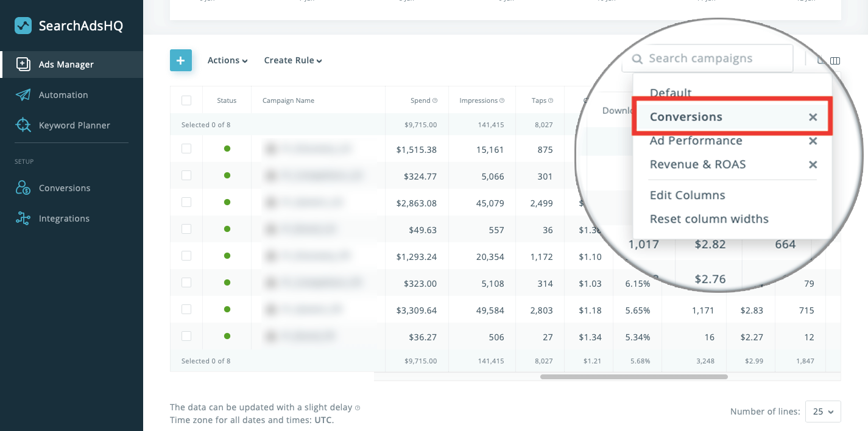Check the last campaign row checkbox
Viewport: 868px width, 431px height.
(x=186, y=335)
